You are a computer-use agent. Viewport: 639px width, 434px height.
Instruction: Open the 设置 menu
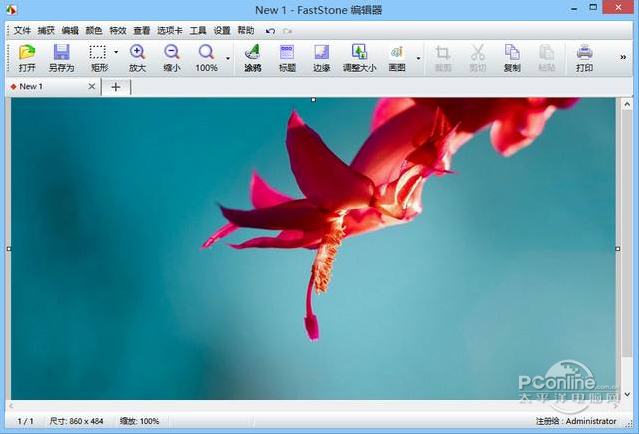coord(222,31)
